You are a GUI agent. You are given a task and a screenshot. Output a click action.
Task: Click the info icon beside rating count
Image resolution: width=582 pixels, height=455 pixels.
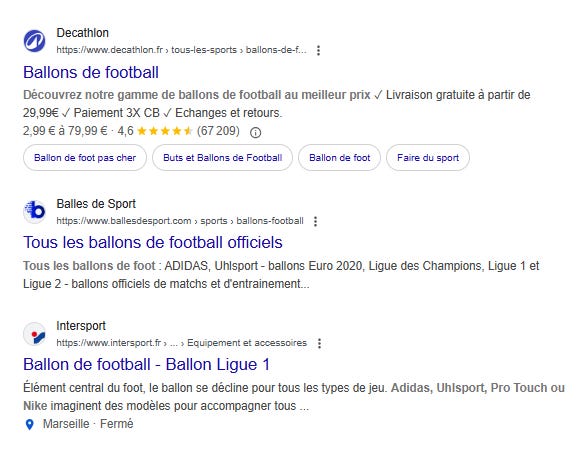tap(255, 132)
